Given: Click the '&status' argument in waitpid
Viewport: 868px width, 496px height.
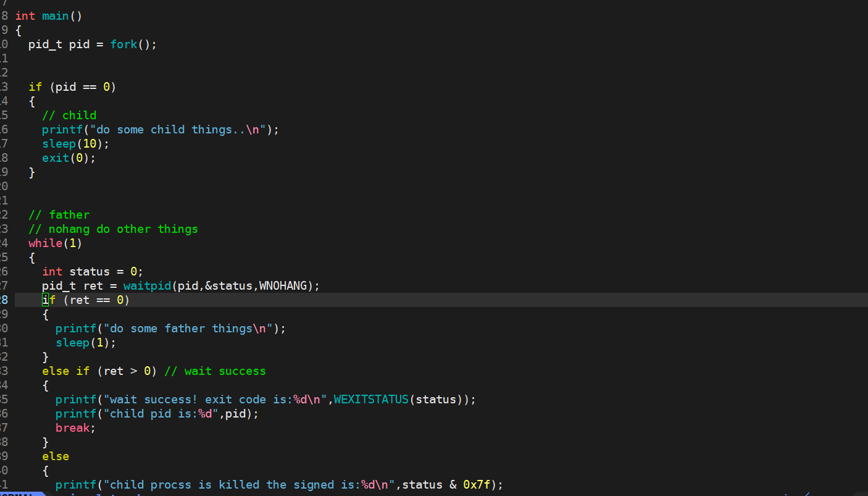Looking at the screenshot, I should click(x=228, y=286).
